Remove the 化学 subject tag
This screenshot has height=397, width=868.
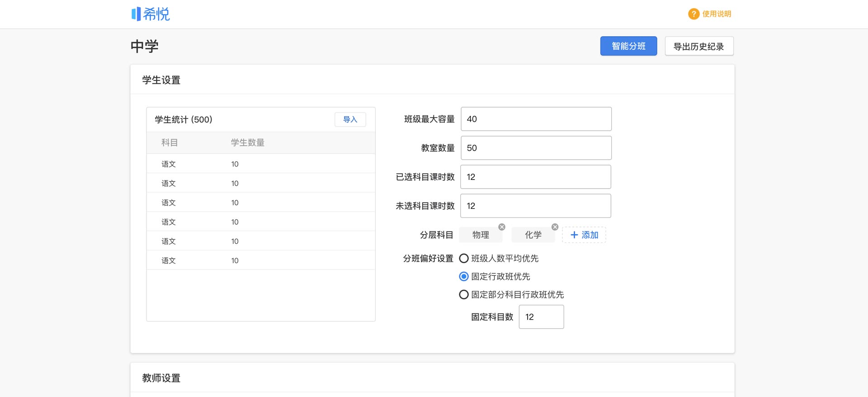point(555,227)
